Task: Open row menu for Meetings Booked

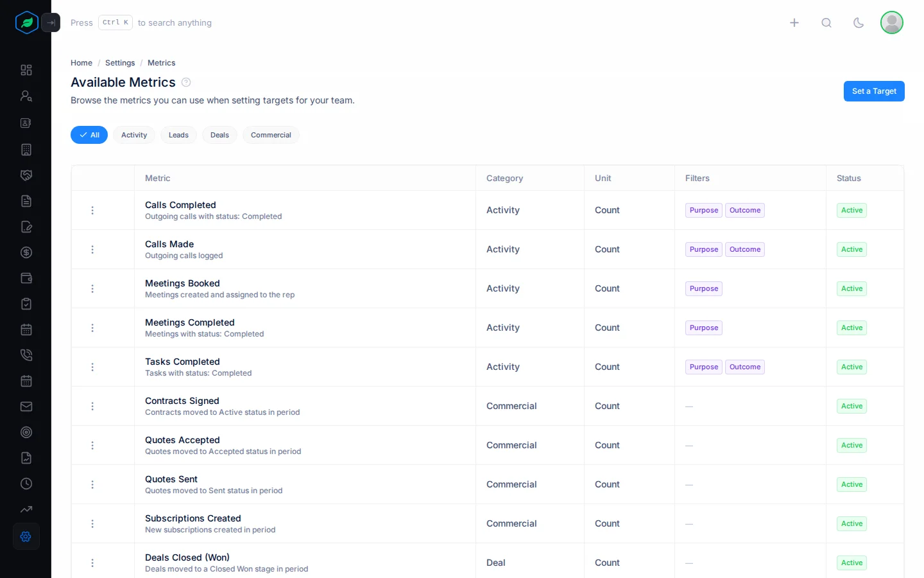Action: [92, 288]
